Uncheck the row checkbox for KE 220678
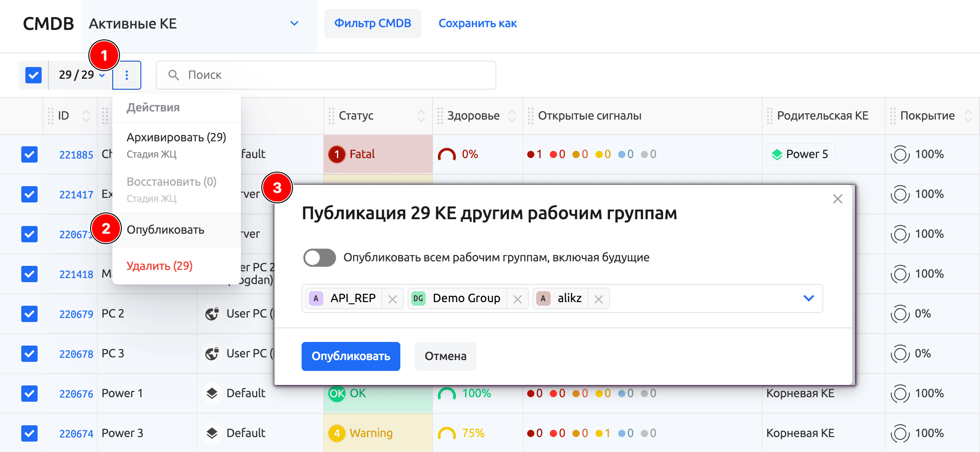Screen dimensions: 980x452 tap(29, 354)
